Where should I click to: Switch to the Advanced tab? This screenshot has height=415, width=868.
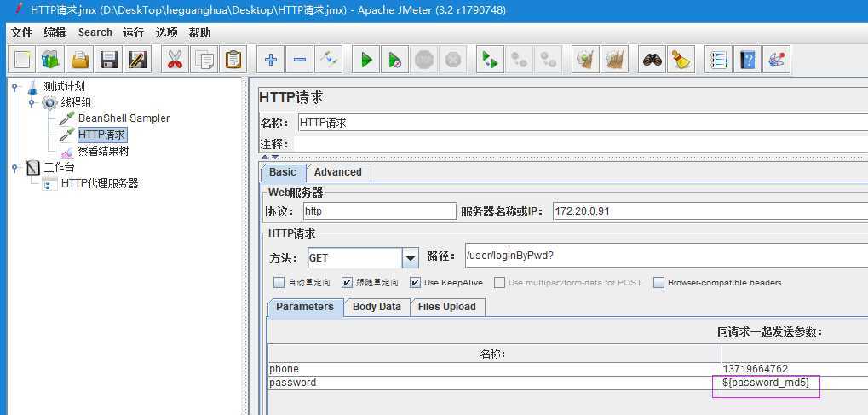point(337,172)
